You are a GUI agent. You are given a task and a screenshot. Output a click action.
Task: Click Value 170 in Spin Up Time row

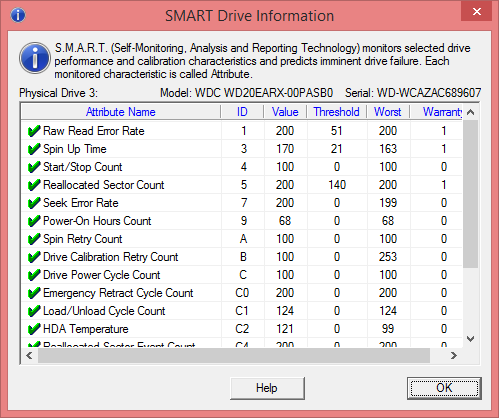285,149
